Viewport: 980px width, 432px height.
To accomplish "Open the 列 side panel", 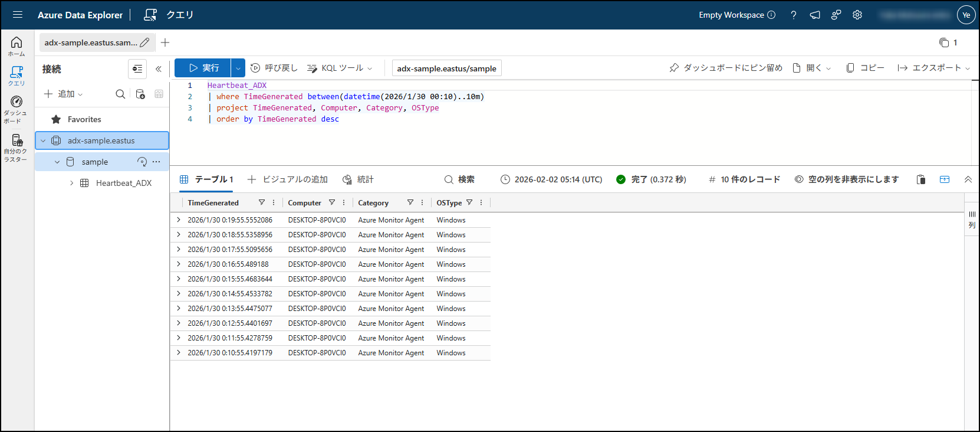I will coord(972,220).
